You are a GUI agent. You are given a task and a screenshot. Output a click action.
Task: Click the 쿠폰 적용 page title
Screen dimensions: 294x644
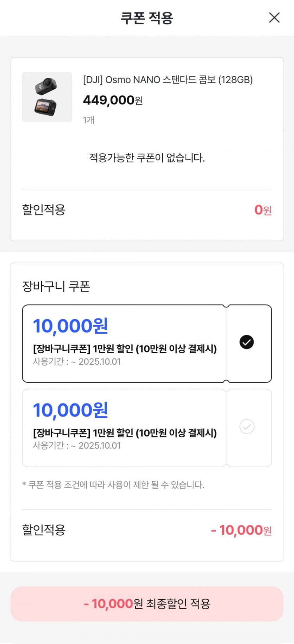[147, 18]
